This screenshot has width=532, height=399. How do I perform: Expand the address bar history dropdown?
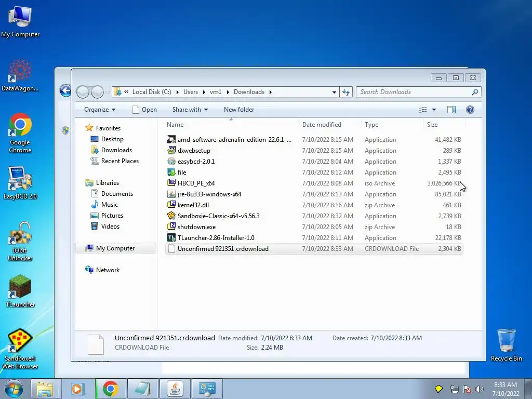coord(334,92)
